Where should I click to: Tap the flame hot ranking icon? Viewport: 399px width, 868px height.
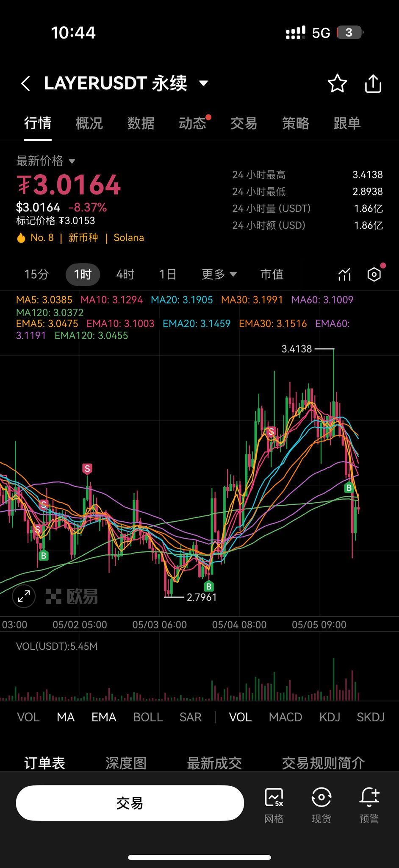pos(21,238)
